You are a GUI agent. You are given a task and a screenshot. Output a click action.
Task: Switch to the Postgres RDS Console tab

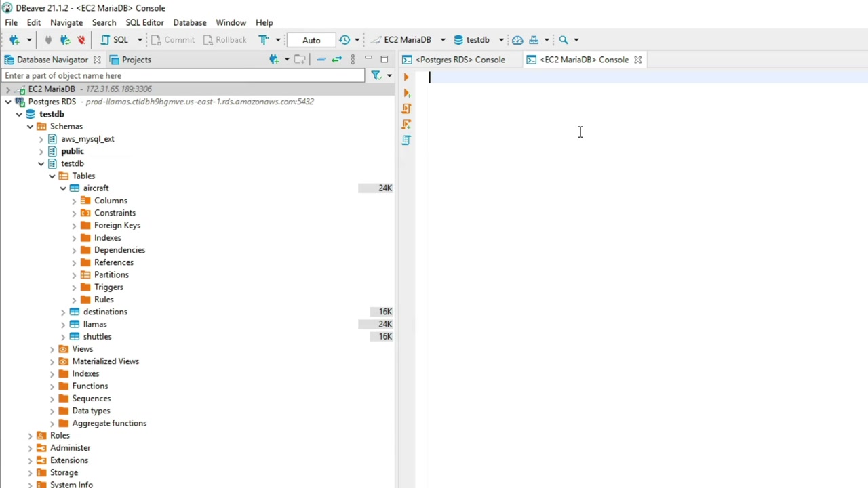(454, 60)
